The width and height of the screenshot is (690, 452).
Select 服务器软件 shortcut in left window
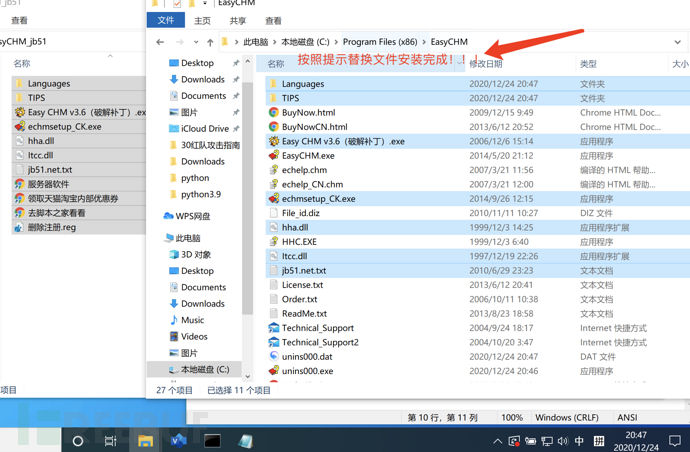48,184
